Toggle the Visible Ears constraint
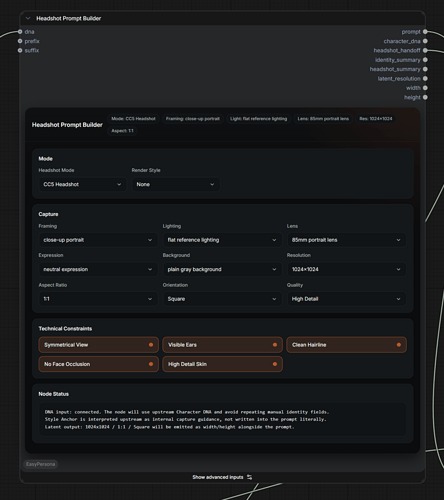Screen dimensions: 444x500 [x=222, y=345]
